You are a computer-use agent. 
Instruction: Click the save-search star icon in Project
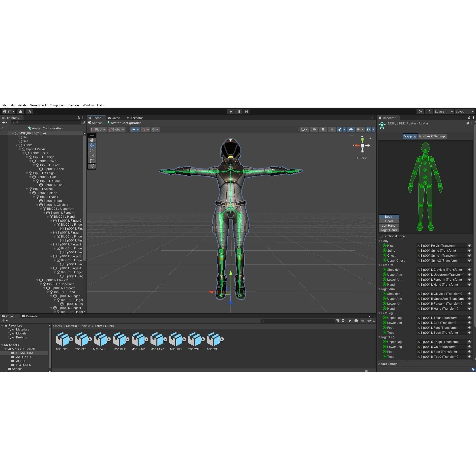[x=363, y=321]
